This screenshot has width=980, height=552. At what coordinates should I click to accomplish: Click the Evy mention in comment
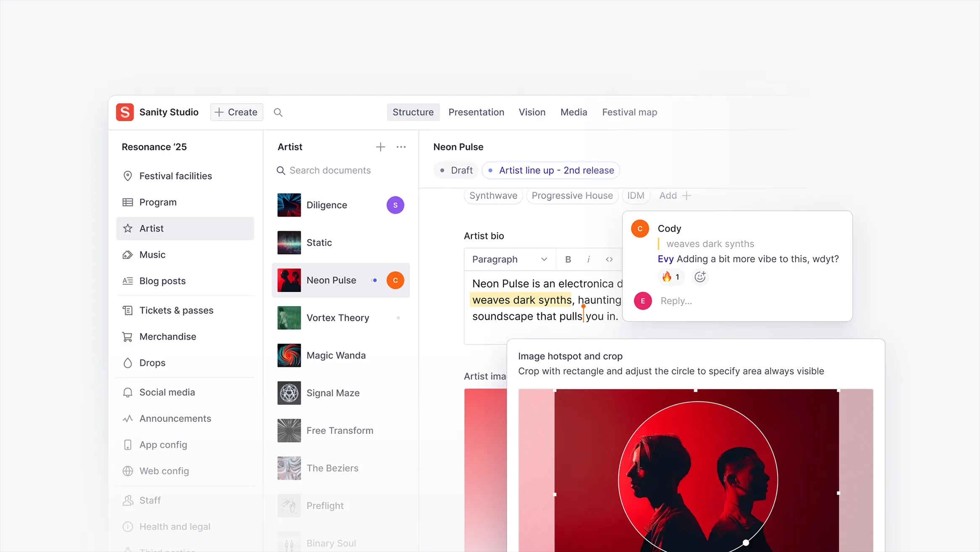click(665, 259)
